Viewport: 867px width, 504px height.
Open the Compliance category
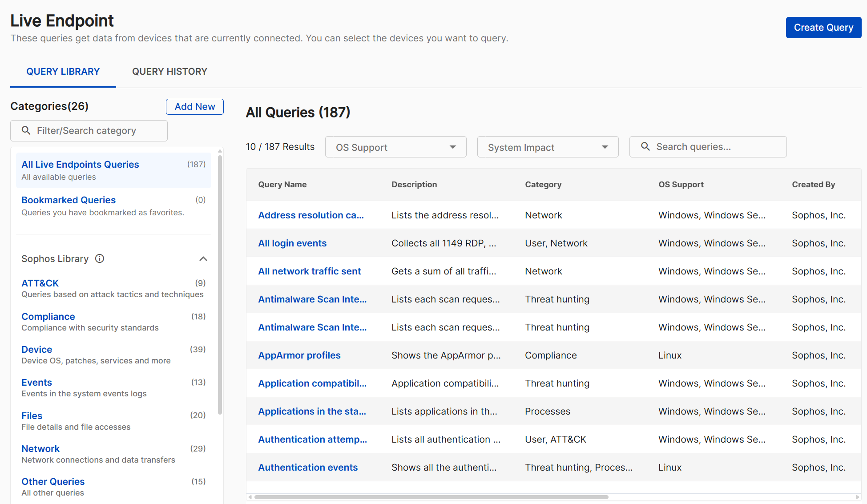[113, 322]
